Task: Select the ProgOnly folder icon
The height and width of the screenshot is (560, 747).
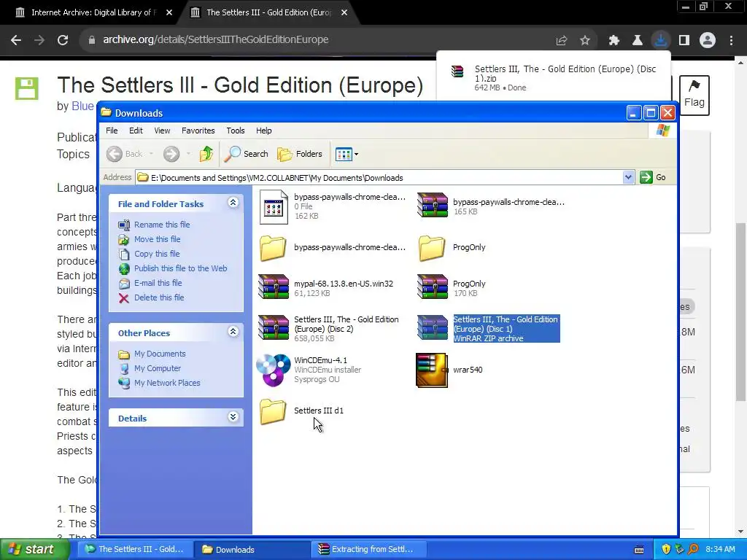Action: point(432,248)
